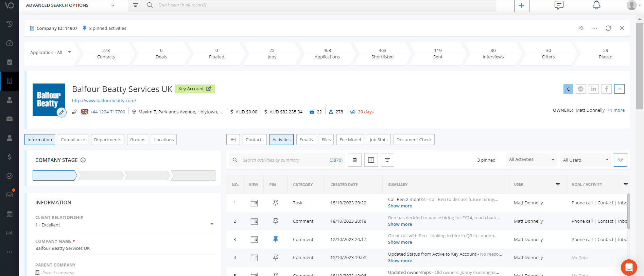Show more for Call Ben 2 months
Viewport: 644px width, 276px height.
[400, 206]
